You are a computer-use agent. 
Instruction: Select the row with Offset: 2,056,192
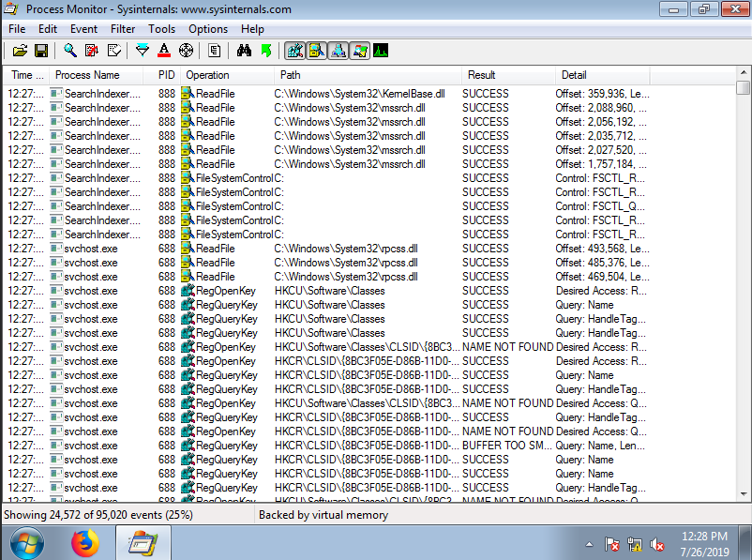[x=327, y=122]
